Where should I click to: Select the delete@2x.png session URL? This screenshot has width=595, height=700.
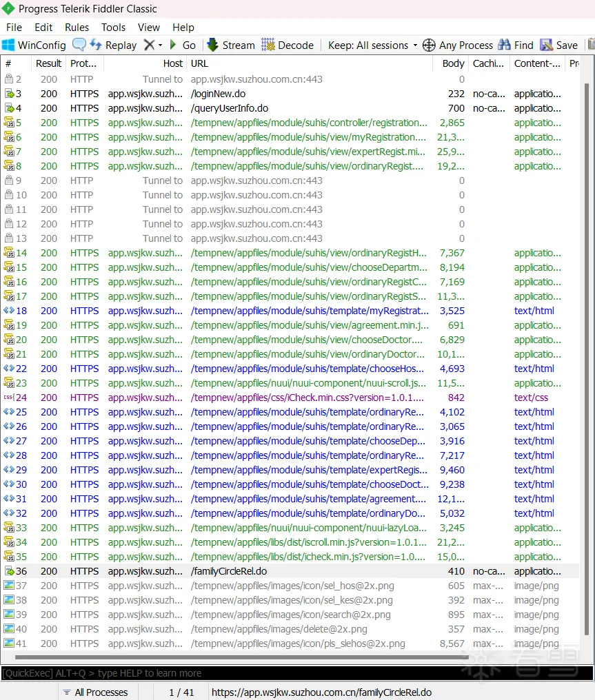coord(279,629)
